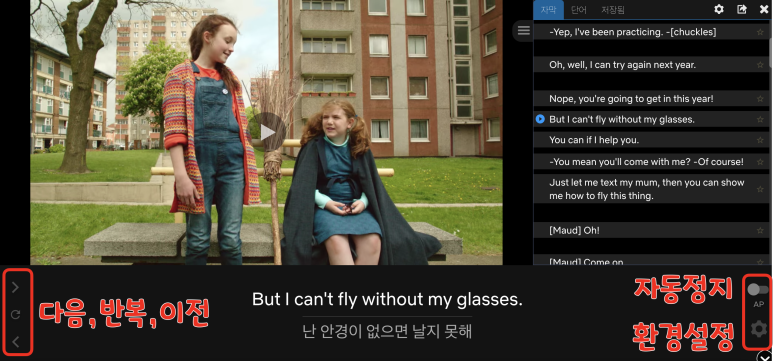Viewport: 773px width, 361px height.
Task: Repeat the current subtitle line
Action: pyautogui.click(x=15, y=315)
